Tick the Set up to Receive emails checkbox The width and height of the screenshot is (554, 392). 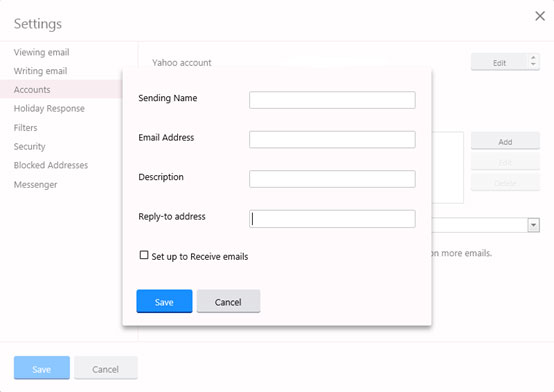[x=144, y=255]
